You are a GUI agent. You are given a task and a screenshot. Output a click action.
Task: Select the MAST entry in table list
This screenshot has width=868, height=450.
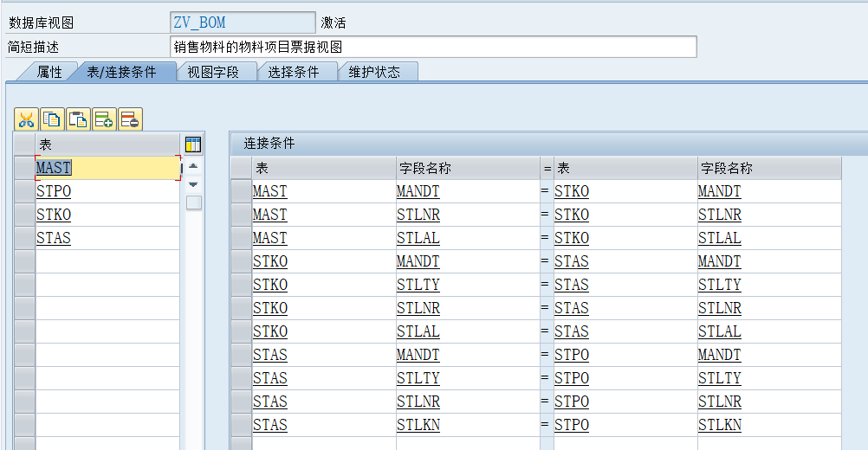pyautogui.click(x=107, y=168)
